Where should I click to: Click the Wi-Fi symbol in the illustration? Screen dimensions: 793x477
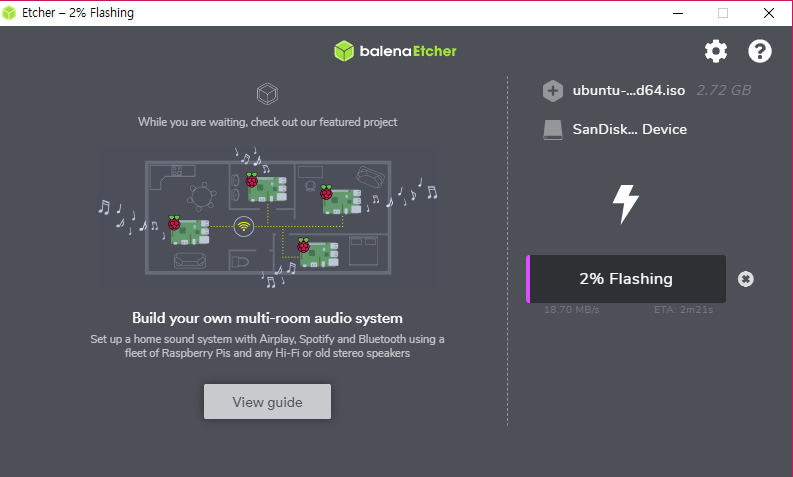coord(244,226)
